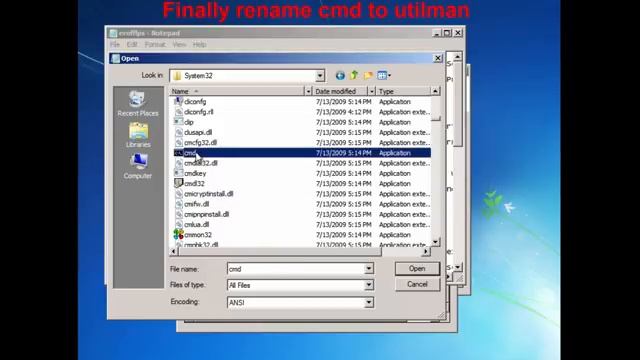This screenshot has width=640, height=360.
Task: Select the cmicryptinstall.dll file name
Action: coord(209,194)
